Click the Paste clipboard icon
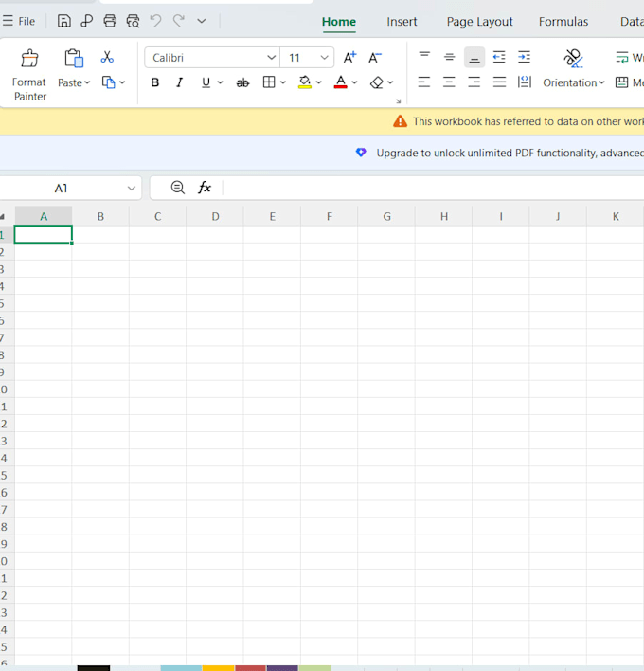The width and height of the screenshot is (644, 671). [x=74, y=58]
